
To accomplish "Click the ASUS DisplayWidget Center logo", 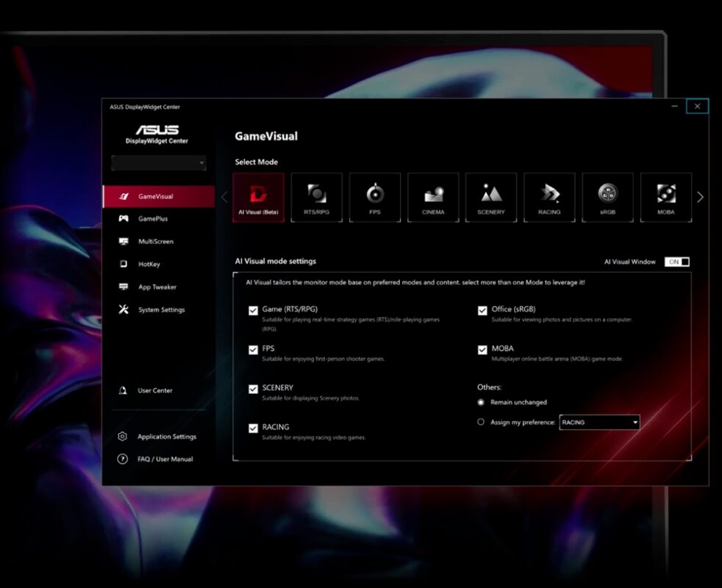I will pyautogui.click(x=157, y=134).
